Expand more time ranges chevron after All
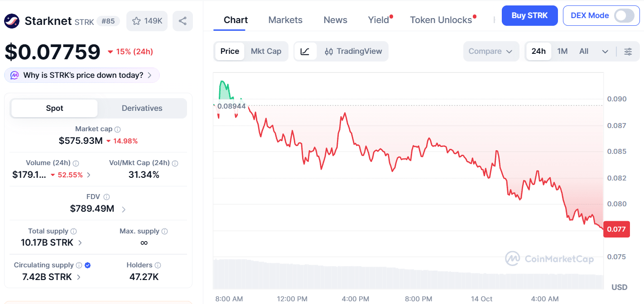 [605, 52]
